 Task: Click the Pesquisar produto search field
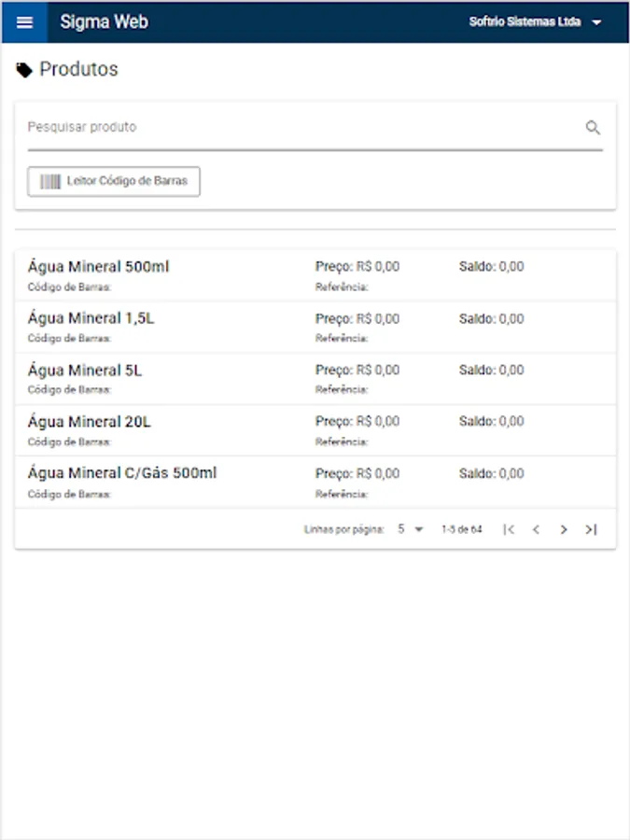tap(299, 128)
